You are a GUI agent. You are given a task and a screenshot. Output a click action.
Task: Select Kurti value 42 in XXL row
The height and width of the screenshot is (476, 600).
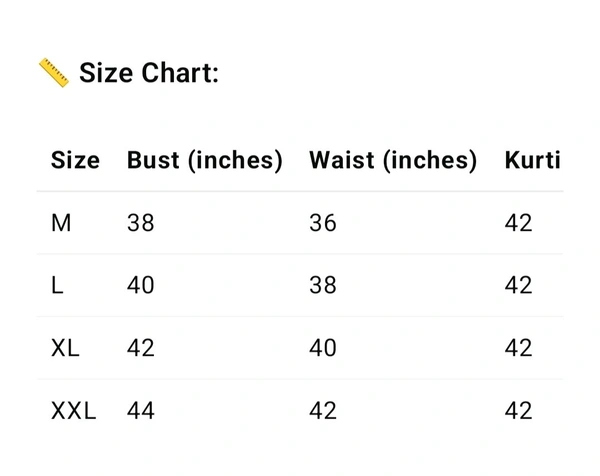(x=519, y=410)
